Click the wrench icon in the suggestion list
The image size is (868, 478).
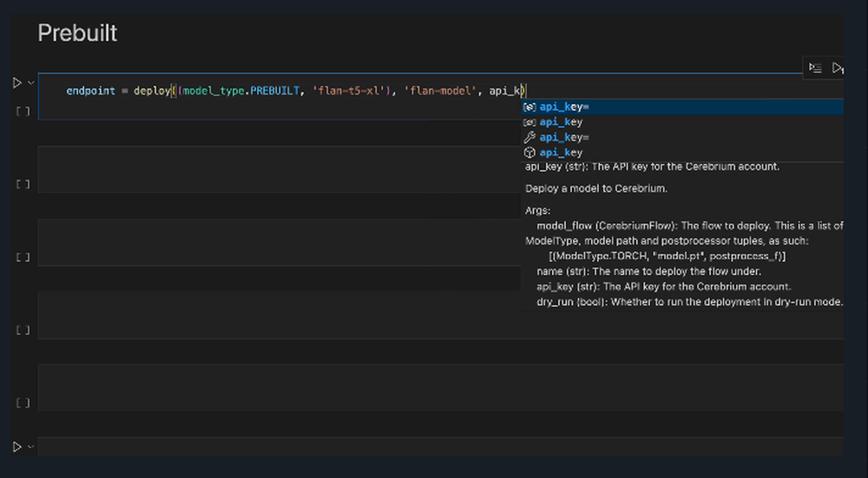(529, 137)
